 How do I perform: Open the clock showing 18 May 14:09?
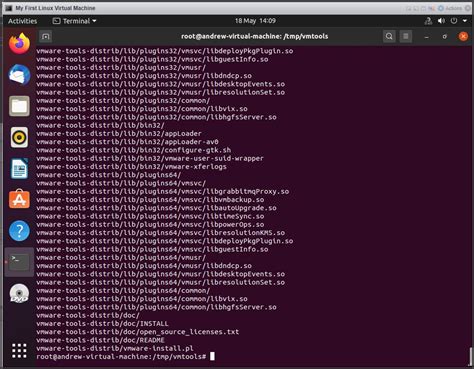coord(255,21)
